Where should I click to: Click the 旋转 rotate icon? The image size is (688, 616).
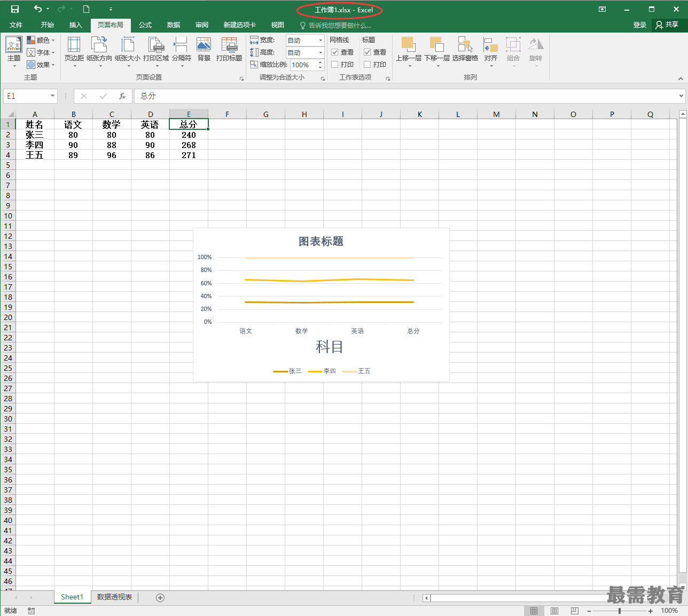pyautogui.click(x=536, y=44)
